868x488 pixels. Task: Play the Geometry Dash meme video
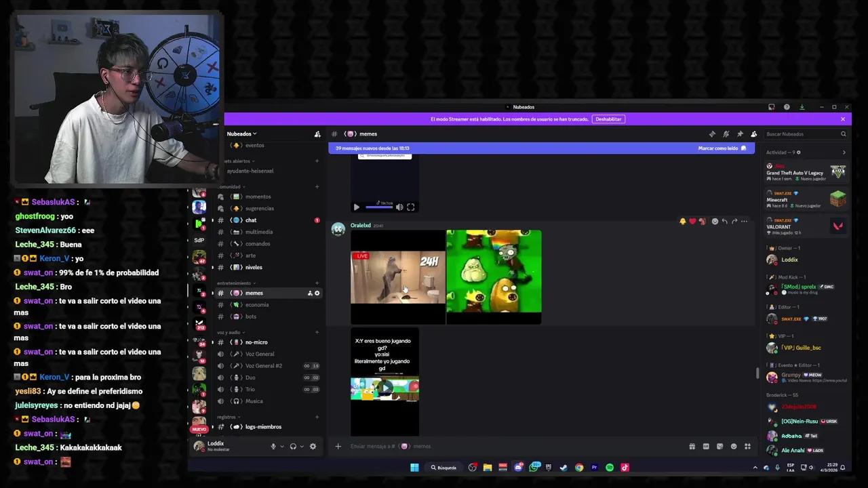coord(384,388)
